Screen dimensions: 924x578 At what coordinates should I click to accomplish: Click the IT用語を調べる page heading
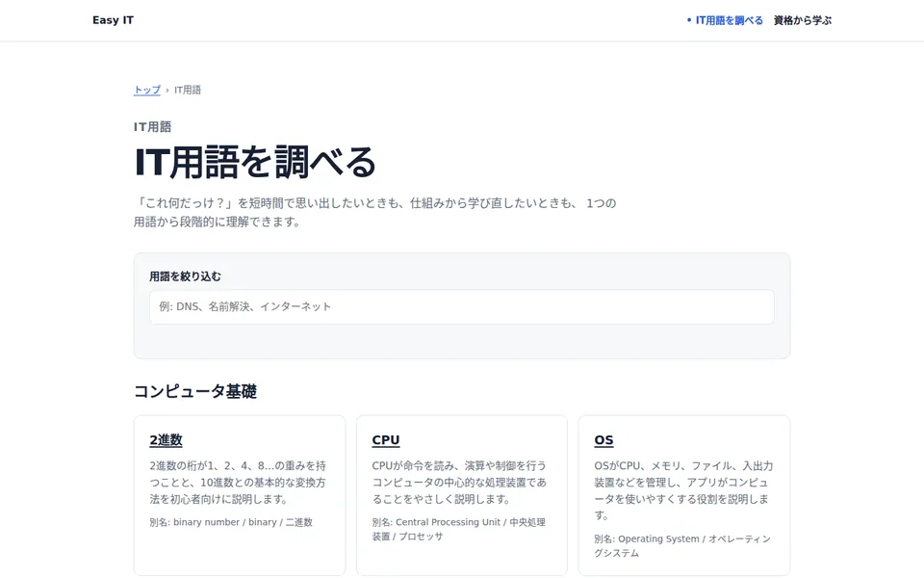pos(255,162)
